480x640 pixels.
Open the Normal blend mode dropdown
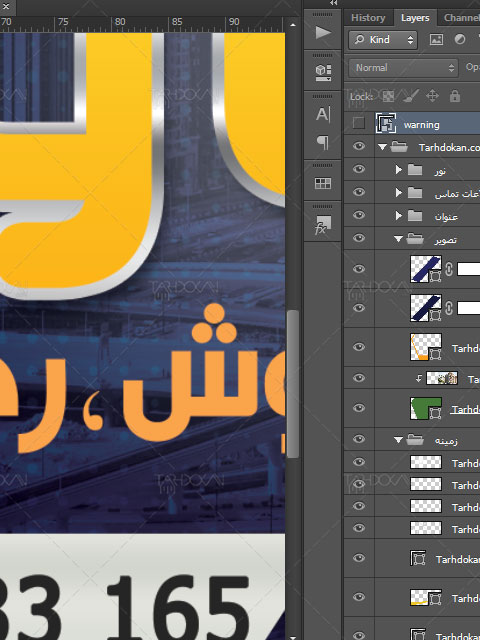click(403, 67)
